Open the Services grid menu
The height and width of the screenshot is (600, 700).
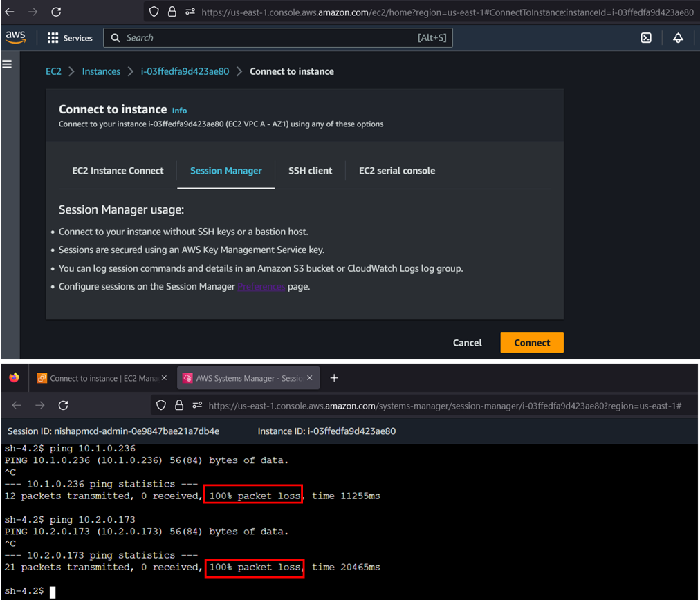[x=70, y=38]
